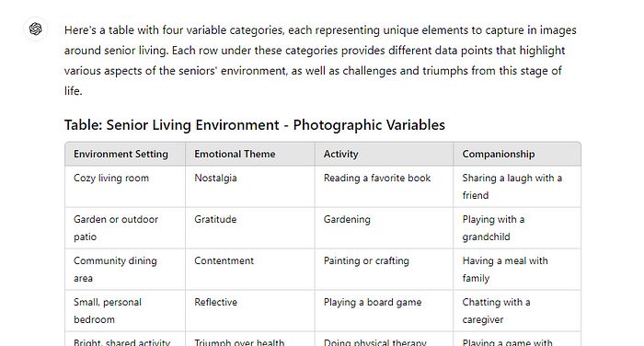This screenshot has height=346, width=644.
Task: Click the 'Companionship' column header
Action: (517, 154)
